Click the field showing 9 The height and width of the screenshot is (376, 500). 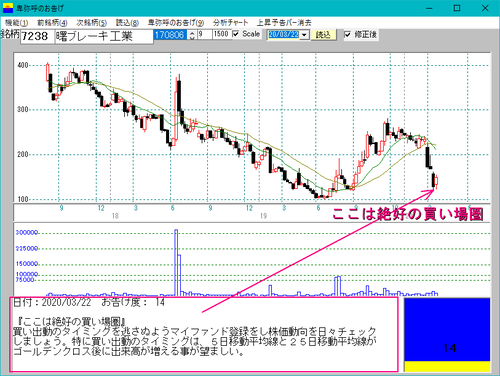[205, 34]
